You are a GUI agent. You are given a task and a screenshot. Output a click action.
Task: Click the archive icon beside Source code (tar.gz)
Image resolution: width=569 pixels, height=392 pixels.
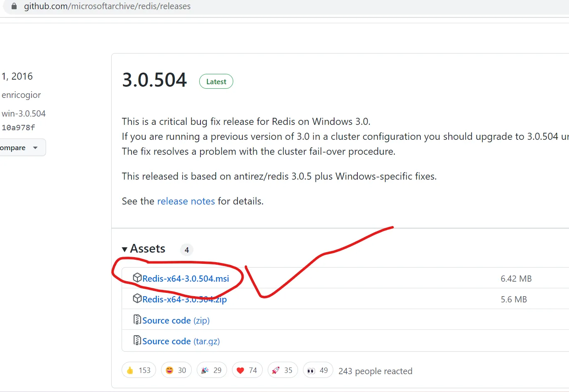point(137,340)
